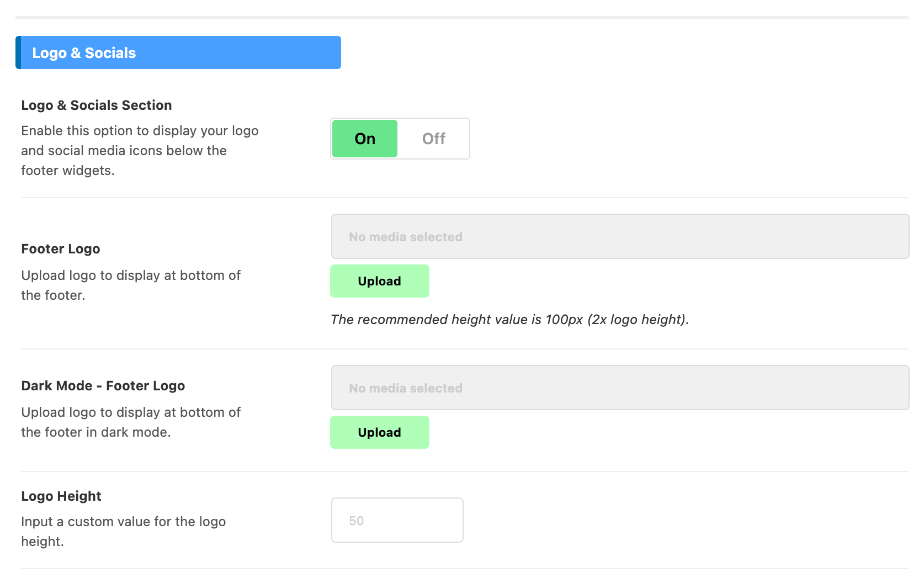Switch Logo & Socials Section to On

coord(365,139)
